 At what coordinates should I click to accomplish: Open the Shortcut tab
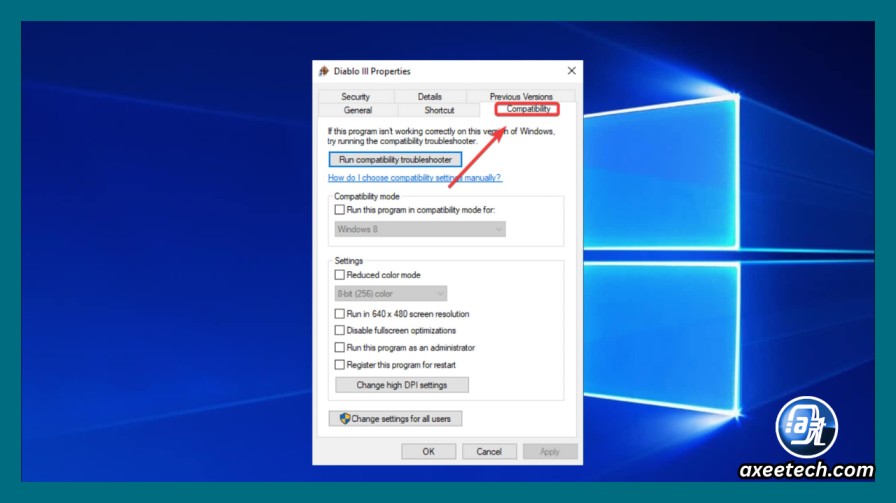pos(439,110)
